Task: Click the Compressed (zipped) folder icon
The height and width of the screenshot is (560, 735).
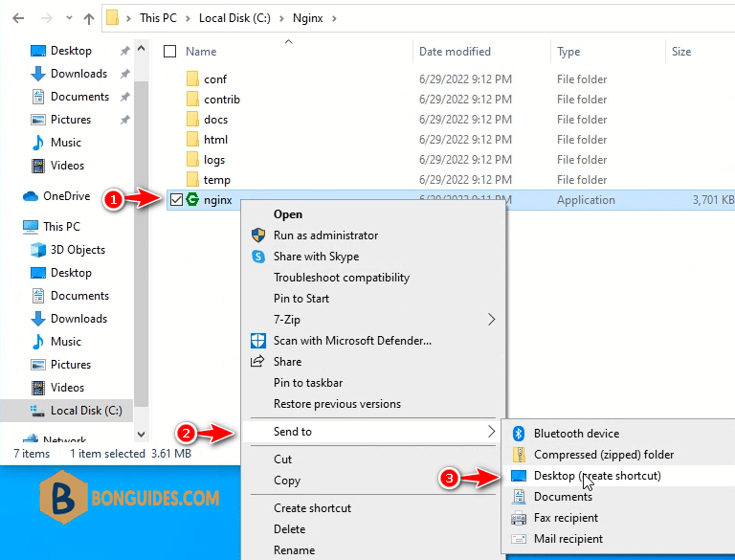Action: 519,455
